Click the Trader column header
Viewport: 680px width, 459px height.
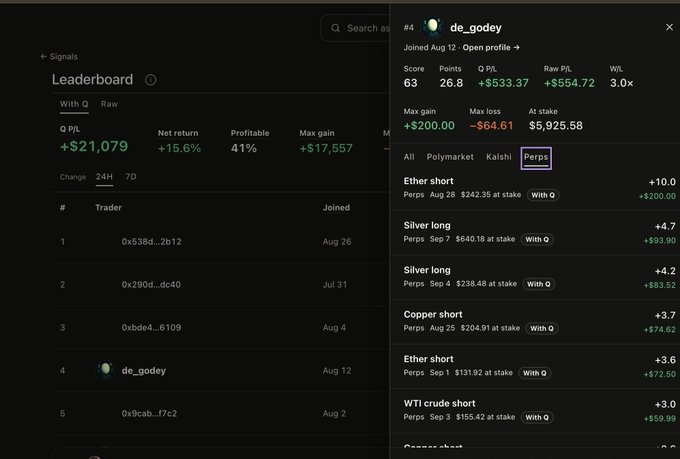pyautogui.click(x=108, y=208)
